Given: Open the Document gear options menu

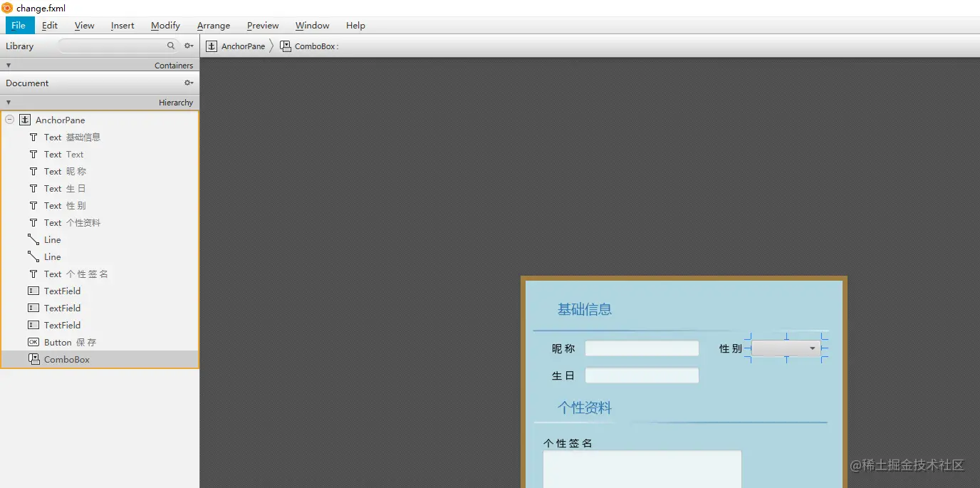Looking at the screenshot, I should [189, 83].
